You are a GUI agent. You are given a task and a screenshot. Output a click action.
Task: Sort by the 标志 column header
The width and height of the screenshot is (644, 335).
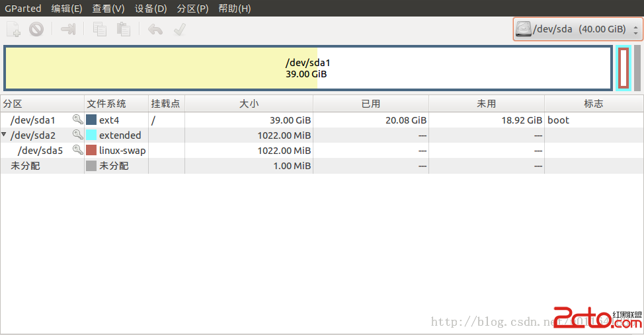(594, 104)
